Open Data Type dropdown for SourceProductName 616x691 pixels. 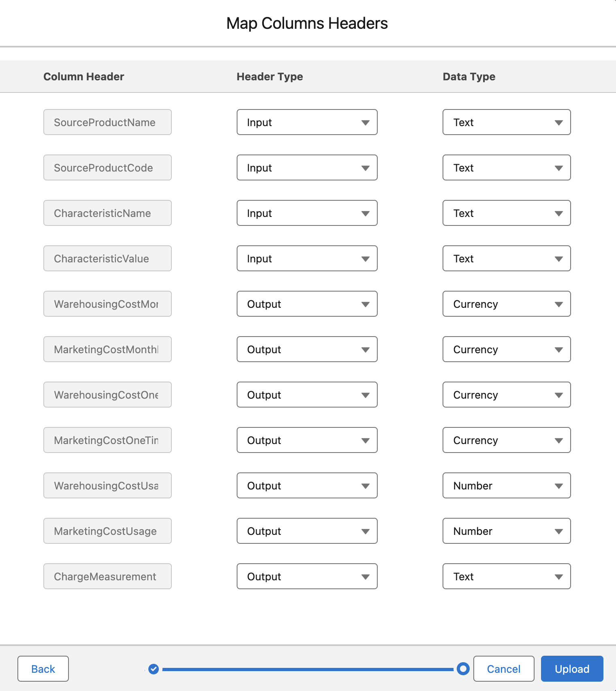pos(507,122)
